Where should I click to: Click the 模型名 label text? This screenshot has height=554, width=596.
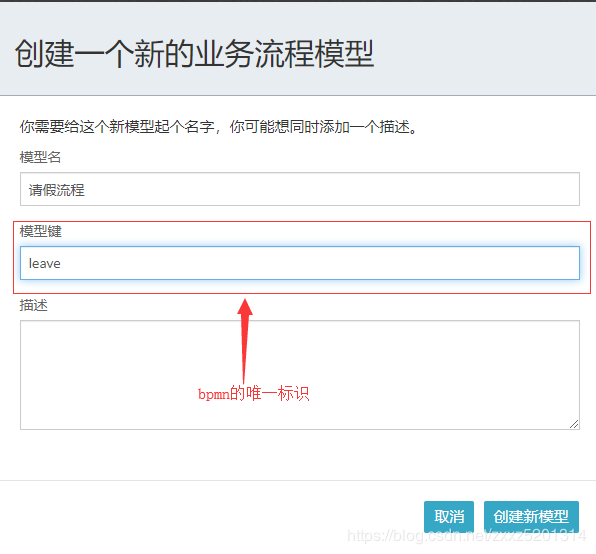pos(40,157)
